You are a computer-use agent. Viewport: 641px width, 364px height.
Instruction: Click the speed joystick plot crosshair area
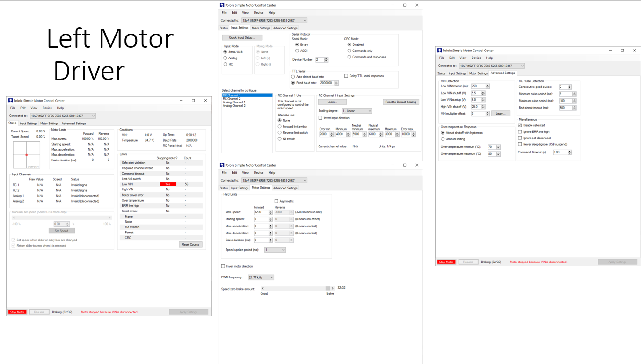(x=26, y=155)
